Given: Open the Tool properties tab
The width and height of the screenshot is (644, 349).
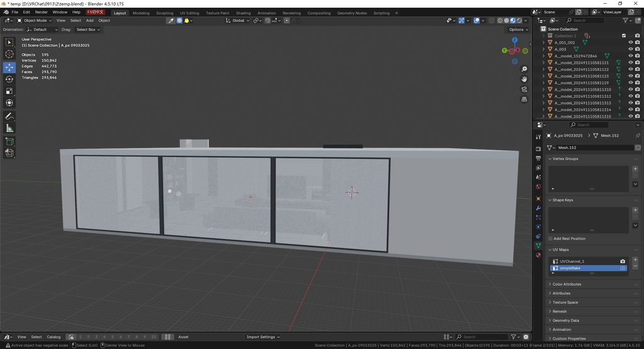Looking at the screenshot, I should (538, 136).
